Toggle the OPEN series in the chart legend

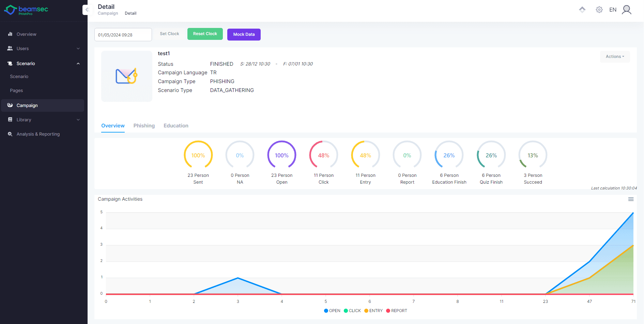pos(332,310)
